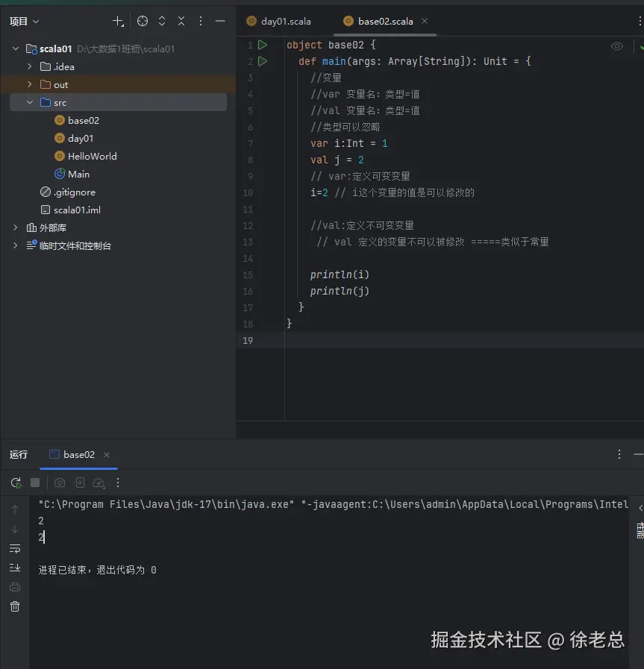This screenshot has height=669, width=644.
Task: Expand all items in project tree
Action: coord(162,21)
